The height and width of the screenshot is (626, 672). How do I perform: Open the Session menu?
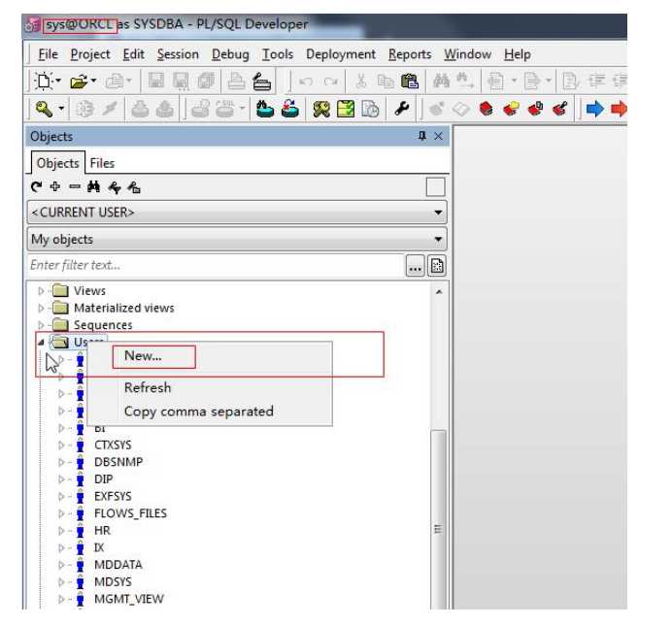click(x=178, y=54)
